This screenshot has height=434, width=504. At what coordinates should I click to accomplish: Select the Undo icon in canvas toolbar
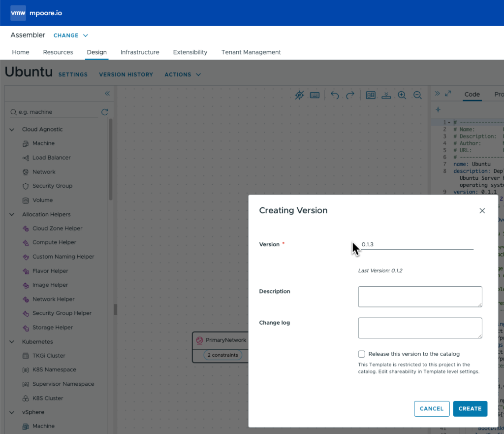click(335, 95)
